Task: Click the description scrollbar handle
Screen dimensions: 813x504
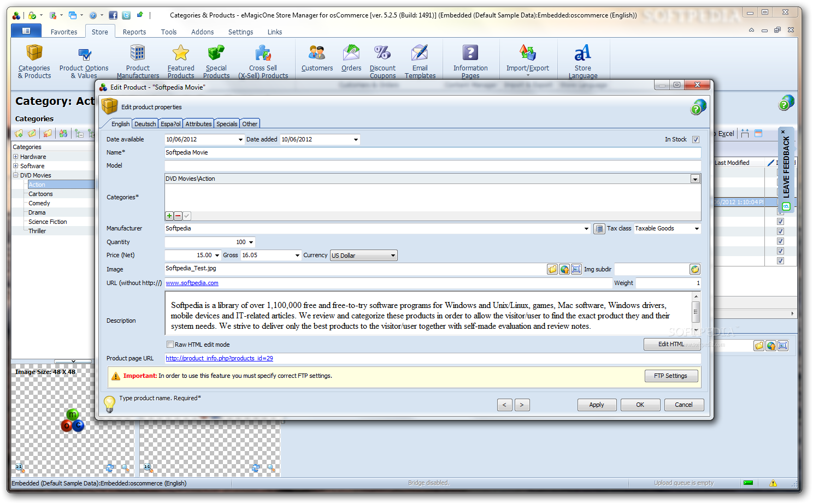Action: pyautogui.click(x=696, y=312)
